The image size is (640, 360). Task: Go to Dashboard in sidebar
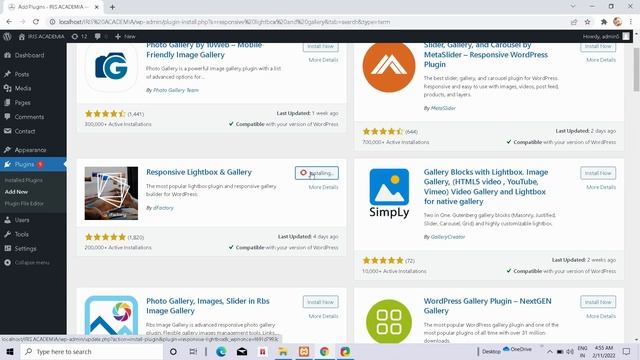[29, 55]
